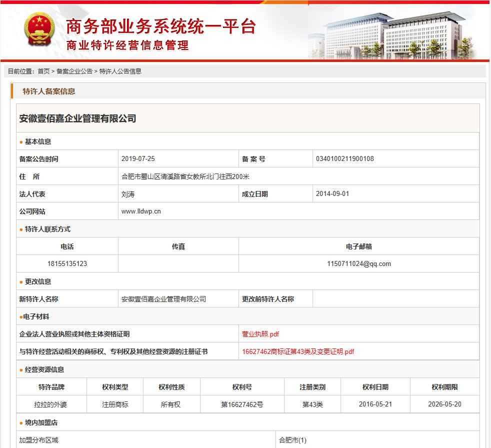Click the 境内加盟店 section header
Viewport: 491px width, 448px height.
tap(41, 422)
